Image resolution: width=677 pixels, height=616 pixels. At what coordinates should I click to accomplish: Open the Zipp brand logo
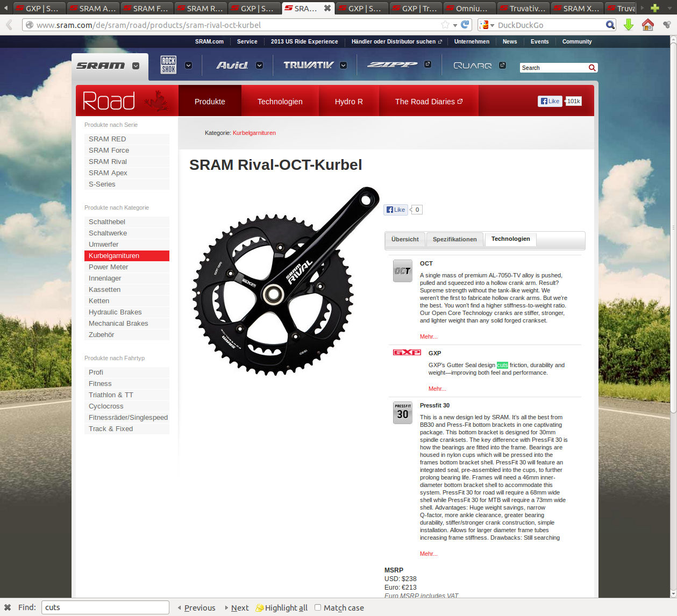pyautogui.click(x=393, y=65)
